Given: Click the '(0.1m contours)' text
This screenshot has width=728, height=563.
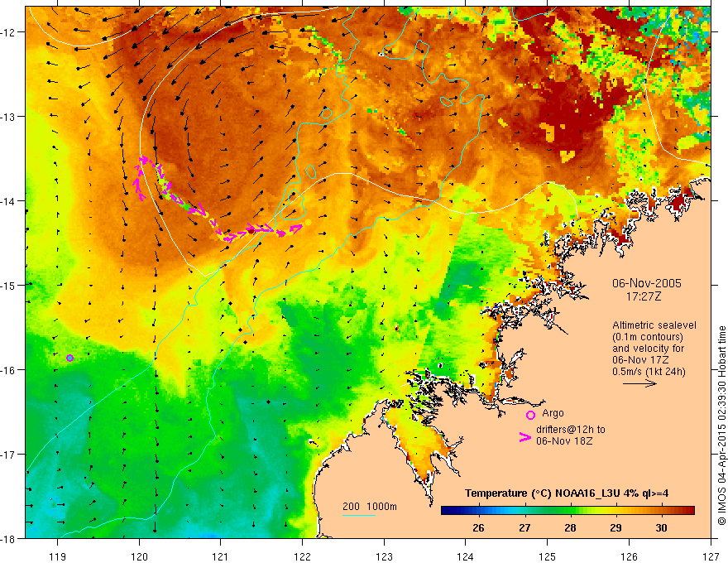Looking at the screenshot, I should pyautogui.click(x=648, y=337).
